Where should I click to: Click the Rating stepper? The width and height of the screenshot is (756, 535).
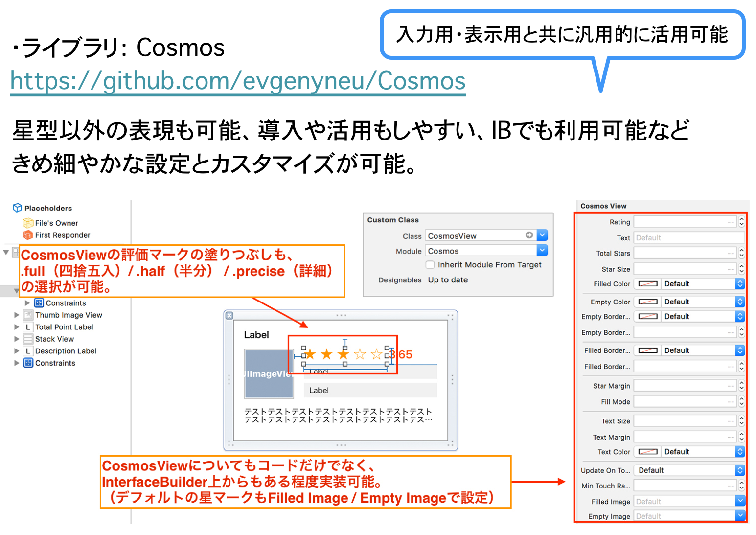(741, 222)
